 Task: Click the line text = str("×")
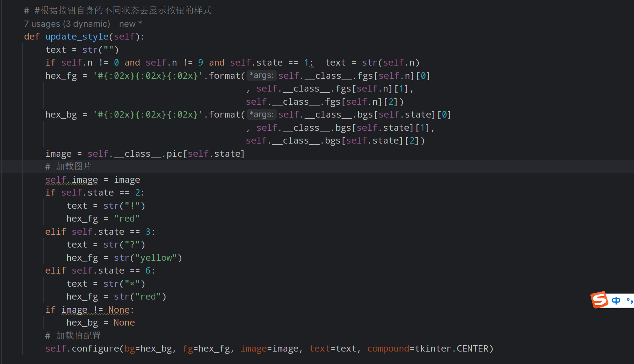pyautogui.click(x=106, y=284)
